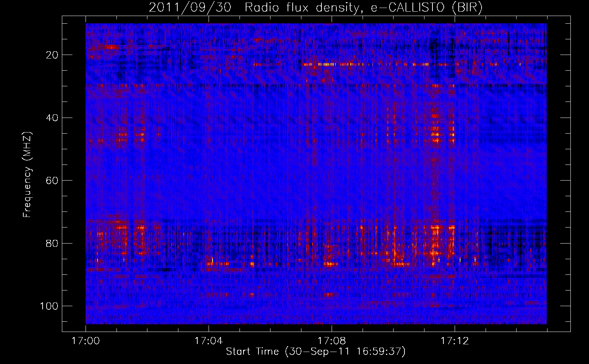Click the 17:00 time tick label
The image size is (589, 364).
tap(86, 341)
